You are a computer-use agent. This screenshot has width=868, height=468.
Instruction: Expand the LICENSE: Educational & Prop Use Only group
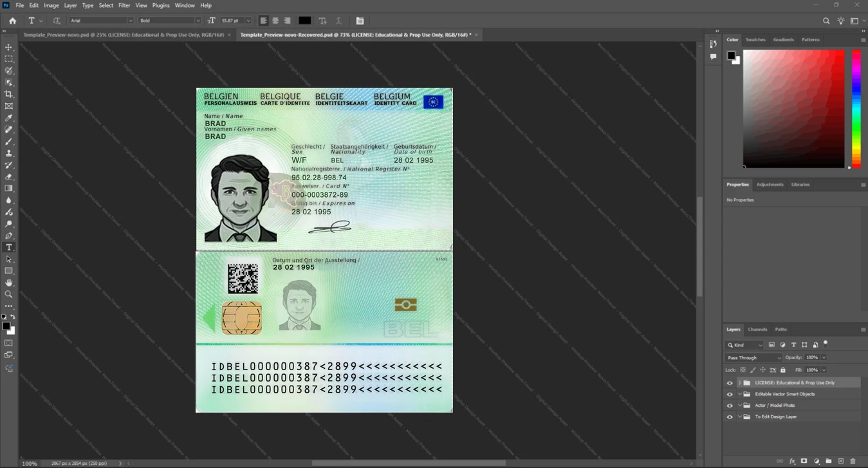tap(739, 383)
